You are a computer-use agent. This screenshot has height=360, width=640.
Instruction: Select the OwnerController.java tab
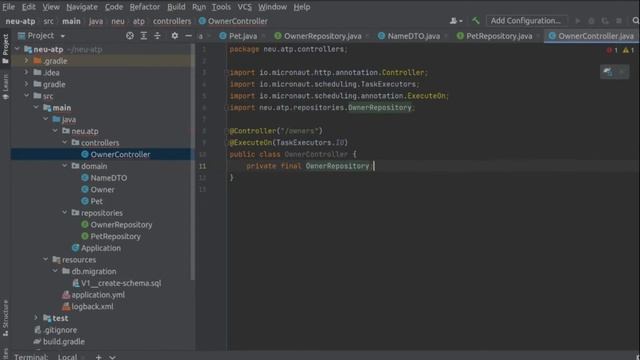click(x=592, y=36)
